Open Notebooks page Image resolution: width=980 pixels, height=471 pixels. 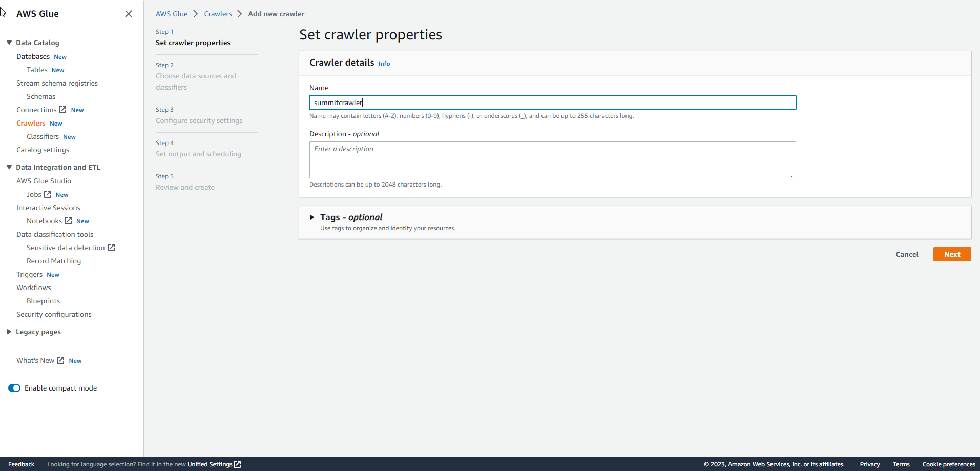tap(44, 221)
